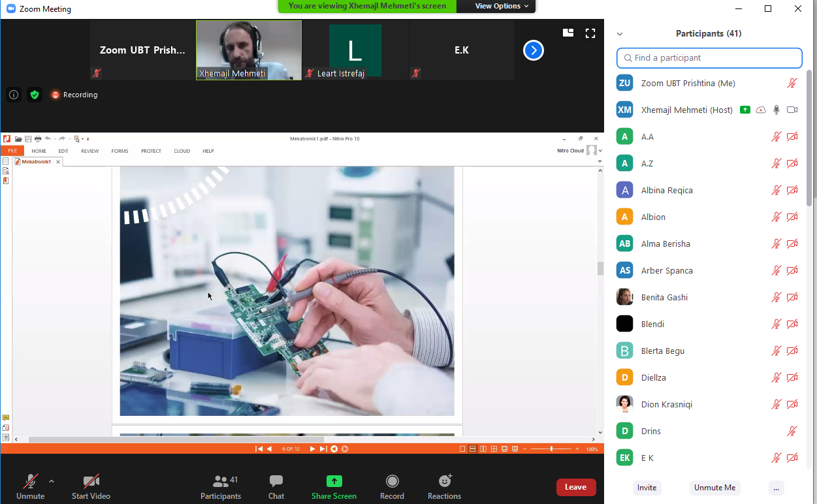
Task: Select single page view in Nitro's bottom bar
Action: [461, 449]
